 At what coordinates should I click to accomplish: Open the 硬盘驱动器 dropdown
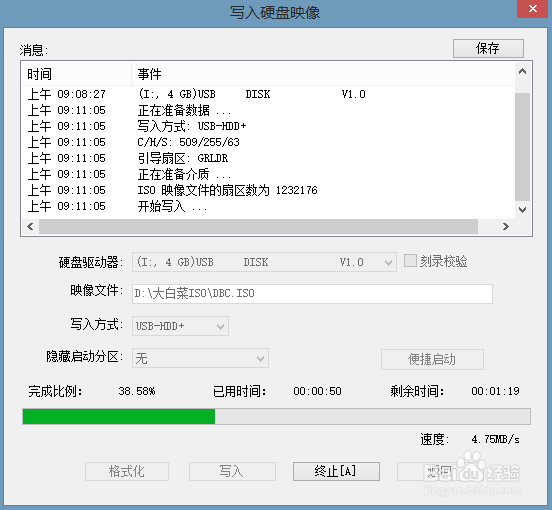point(264,262)
